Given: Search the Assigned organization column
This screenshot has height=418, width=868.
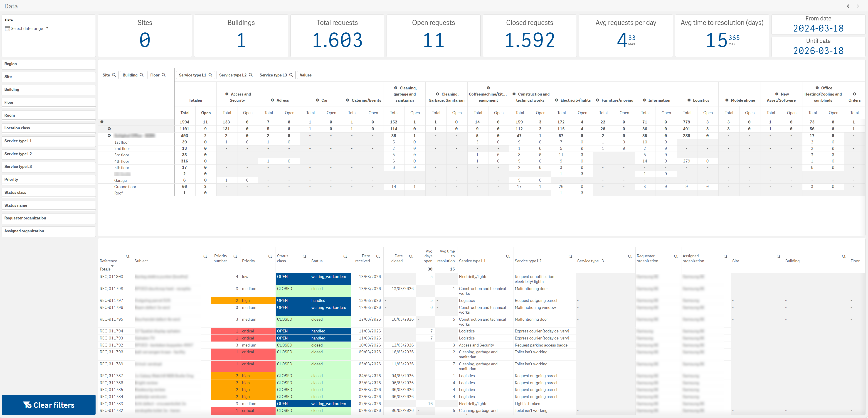Looking at the screenshot, I should pyautogui.click(x=725, y=257).
